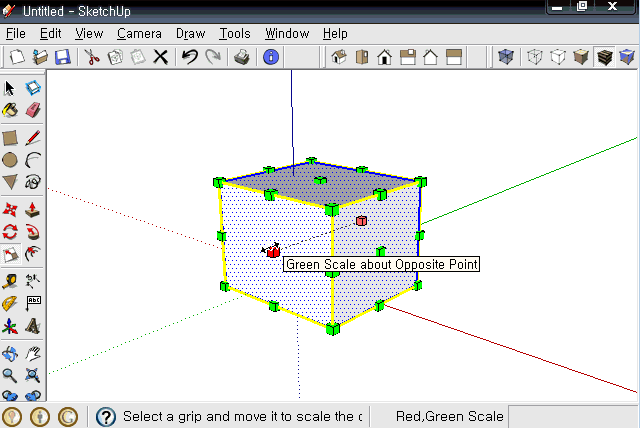640x428 pixels.
Task: Open the View menu
Action: (x=89, y=33)
